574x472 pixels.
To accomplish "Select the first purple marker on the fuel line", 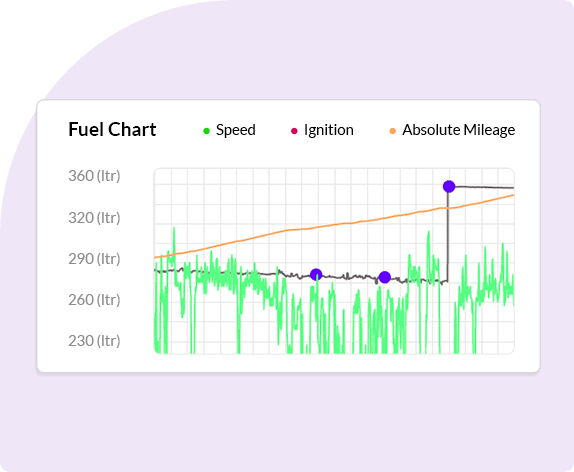I will click(x=316, y=274).
